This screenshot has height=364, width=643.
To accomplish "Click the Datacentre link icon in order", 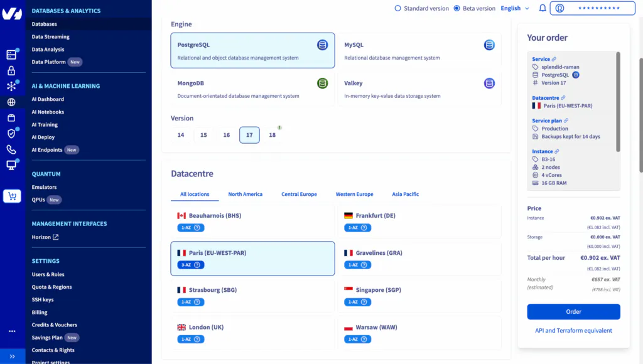I will (x=563, y=98).
